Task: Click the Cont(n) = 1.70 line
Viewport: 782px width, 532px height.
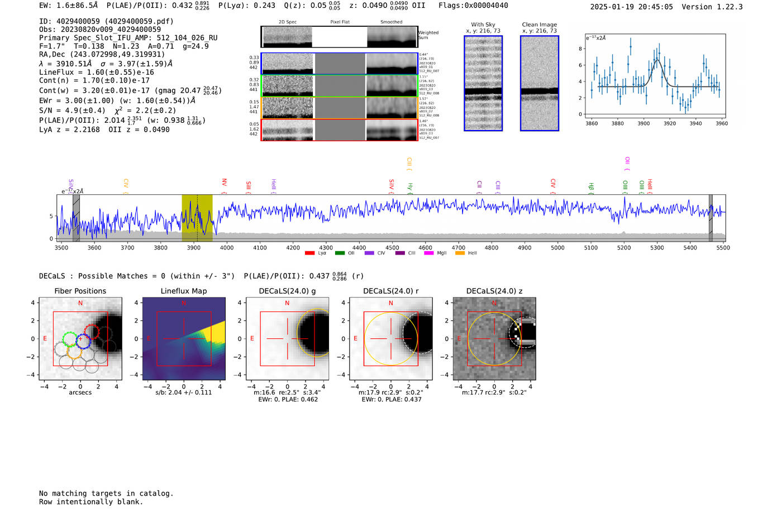Action: [94, 80]
